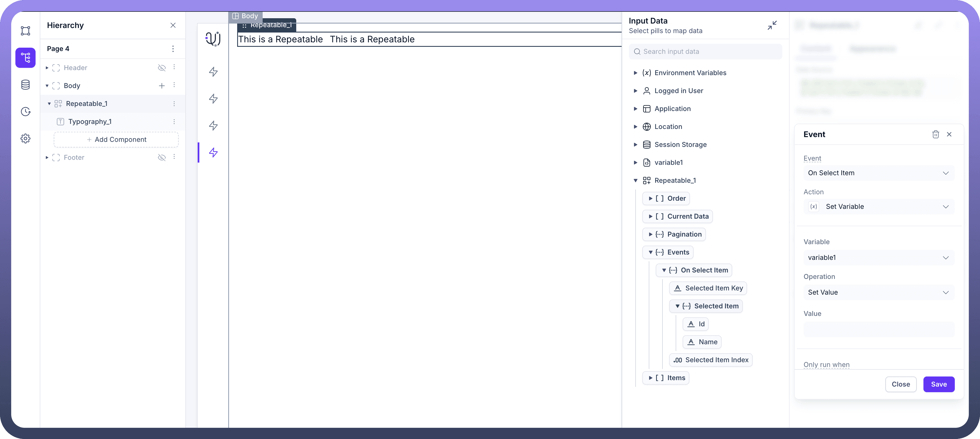This screenshot has height=439, width=980.
Task: Open the history clock icon in sidebar
Action: tap(25, 112)
